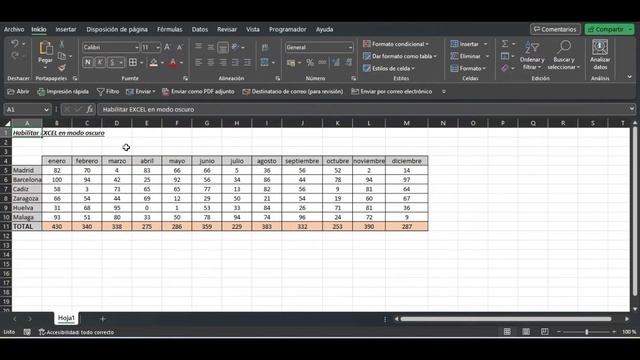Click the Compartir button
This screenshot has height=360, width=640.
[x=609, y=29]
